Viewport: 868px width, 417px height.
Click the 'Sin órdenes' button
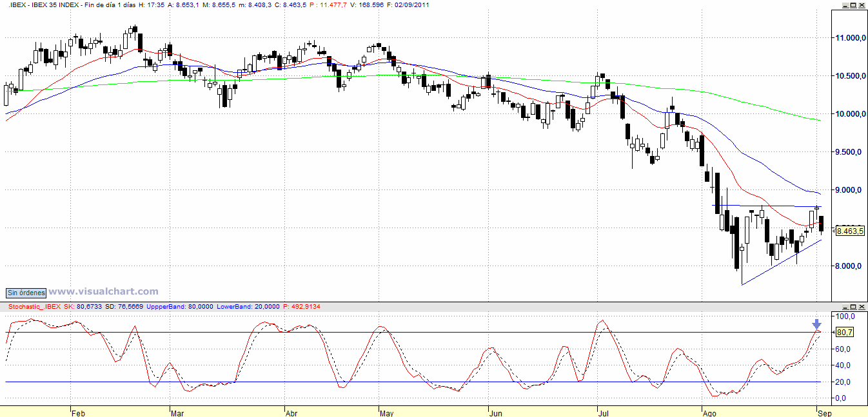(26, 292)
